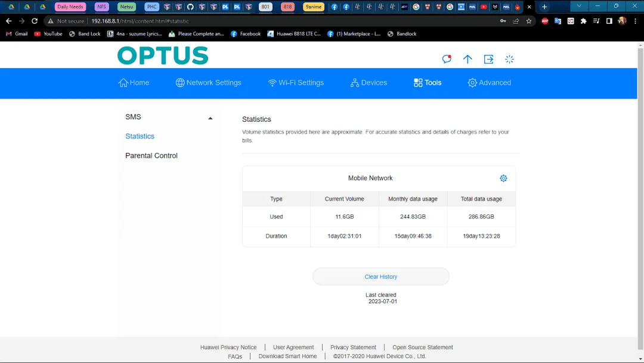The image size is (644, 363).
Task: Expand 818 tab group
Action: pyautogui.click(x=287, y=7)
